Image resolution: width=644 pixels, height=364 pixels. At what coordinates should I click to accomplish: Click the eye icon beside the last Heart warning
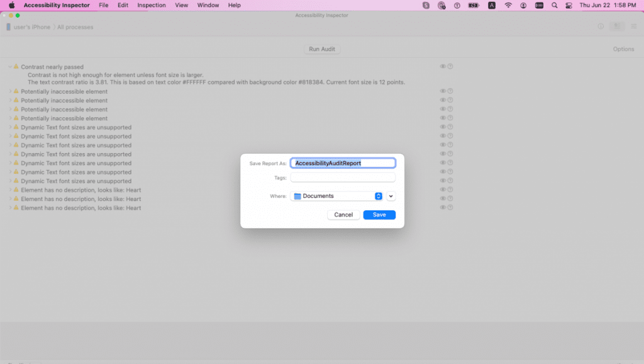443,207
